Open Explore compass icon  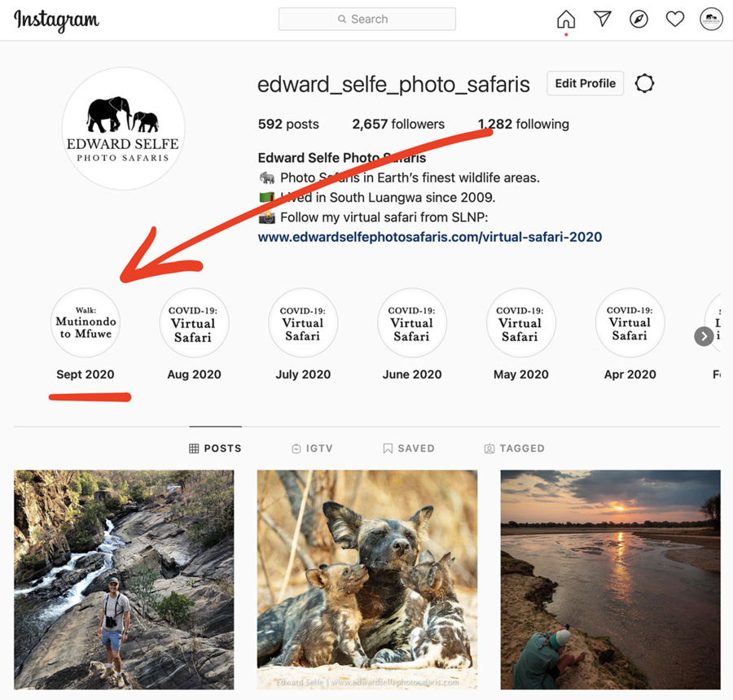pos(639,20)
